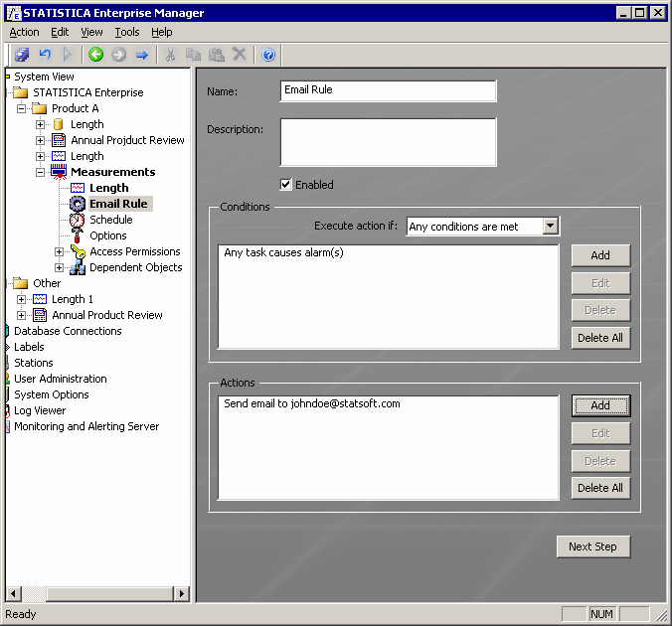Click the blue Undo arrow icon
Viewport: 672px width, 626px height.
[45, 55]
